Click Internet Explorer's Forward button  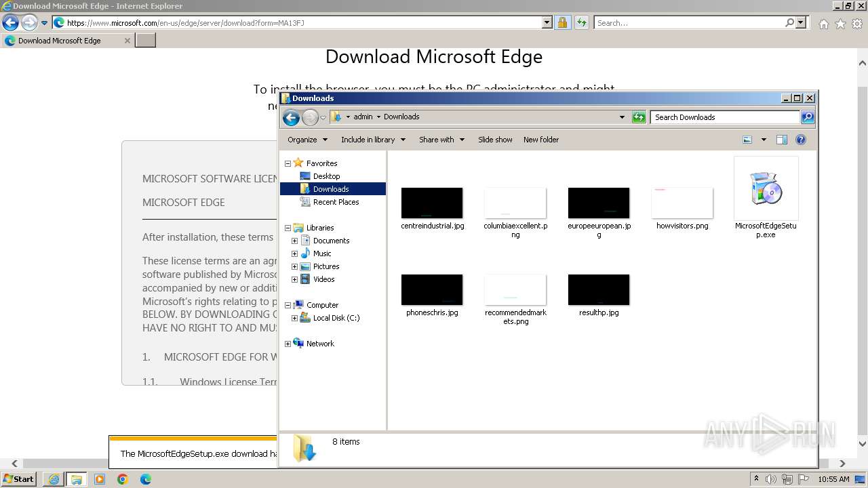[x=29, y=22]
